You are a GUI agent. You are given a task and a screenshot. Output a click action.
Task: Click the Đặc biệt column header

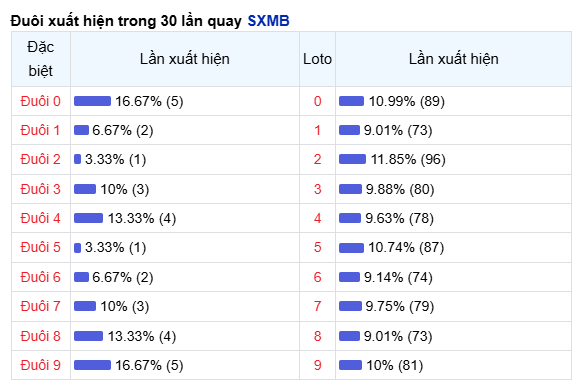pos(41,59)
